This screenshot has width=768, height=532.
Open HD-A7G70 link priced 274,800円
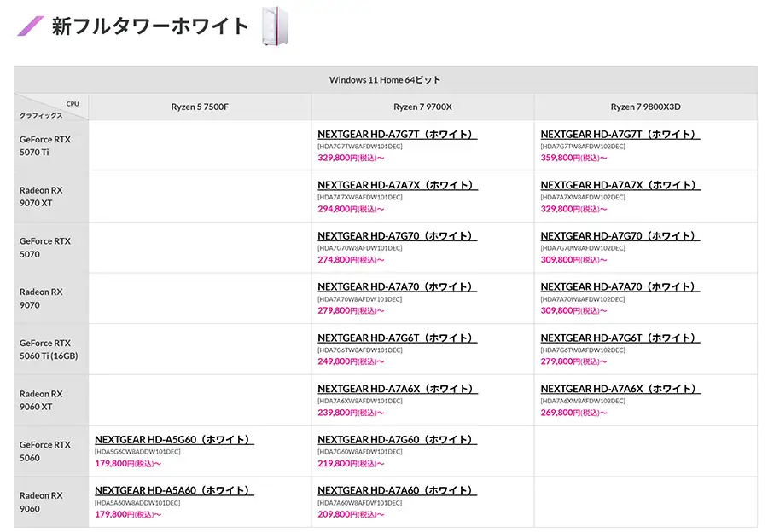coord(397,236)
